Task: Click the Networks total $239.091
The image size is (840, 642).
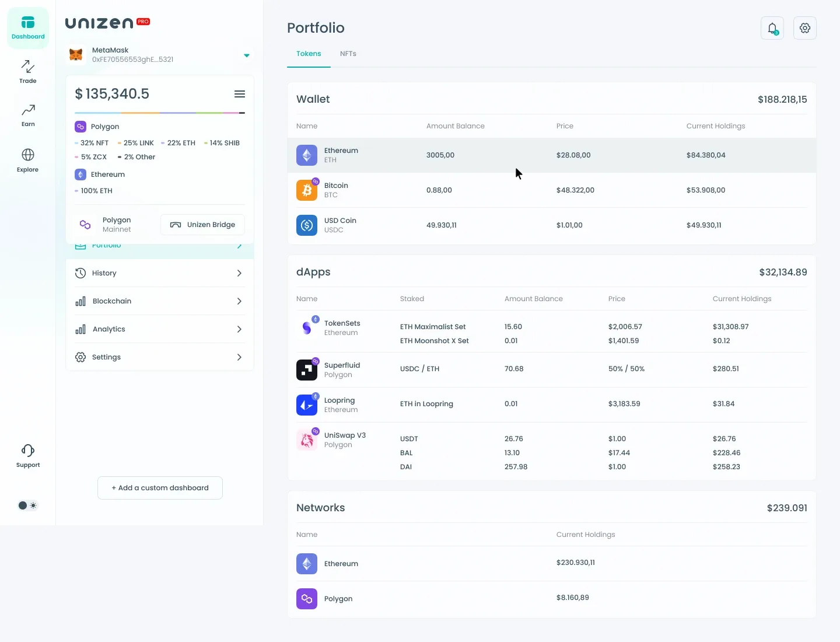Action: coord(787,508)
